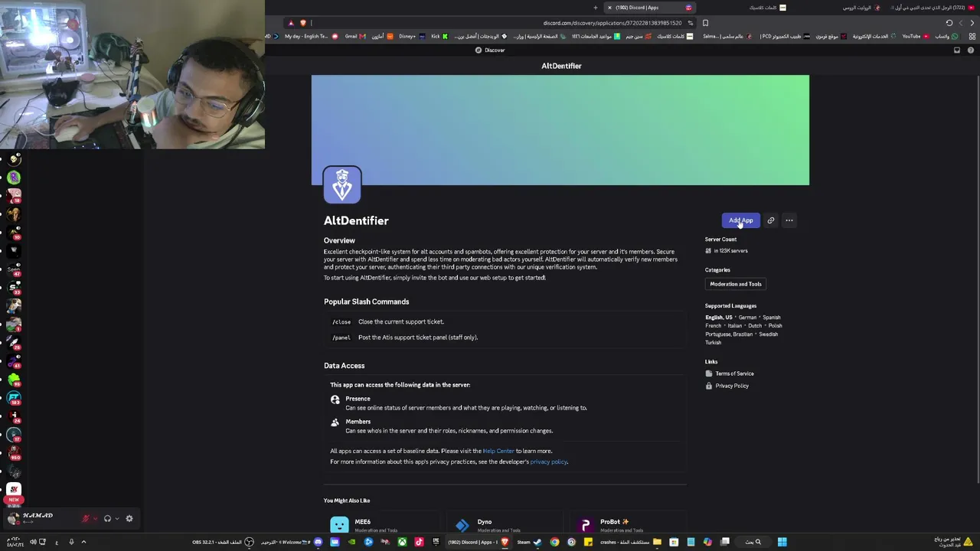
Task: Open Discord User Settings gear
Action: [129, 519]
